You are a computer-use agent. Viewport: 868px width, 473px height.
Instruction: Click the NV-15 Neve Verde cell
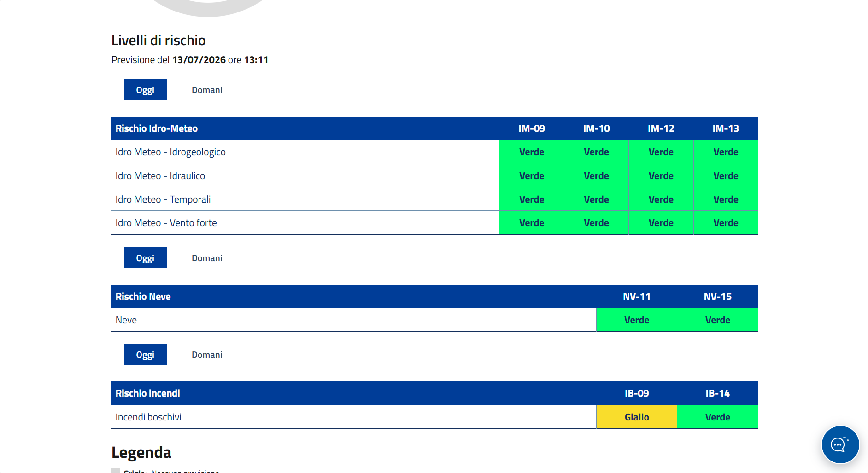pyautogui.click(x=718, y=320)
